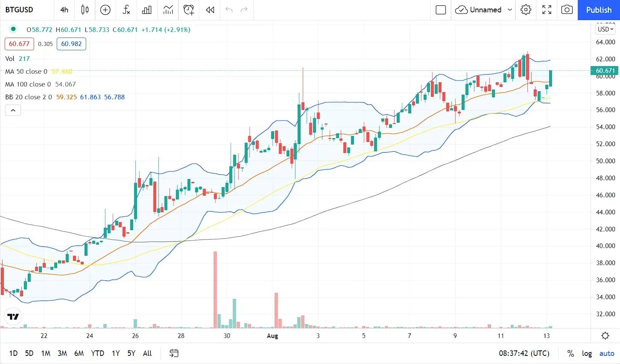Select the YTD date range
The width and height of the screenshot is (620, 364).
coord(98,353)
